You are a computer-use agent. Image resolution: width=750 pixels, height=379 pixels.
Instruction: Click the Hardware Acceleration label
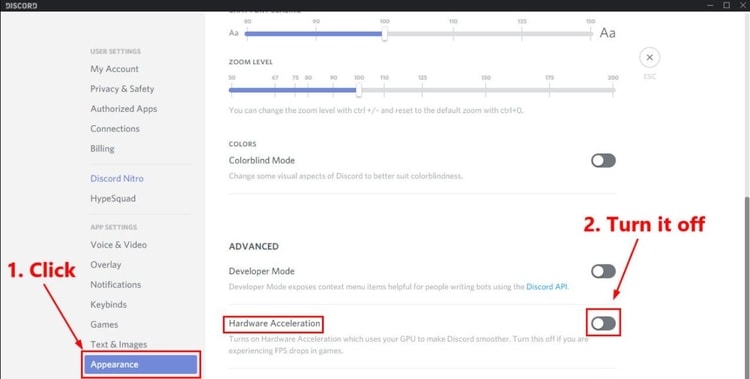[x=274, y=324]
